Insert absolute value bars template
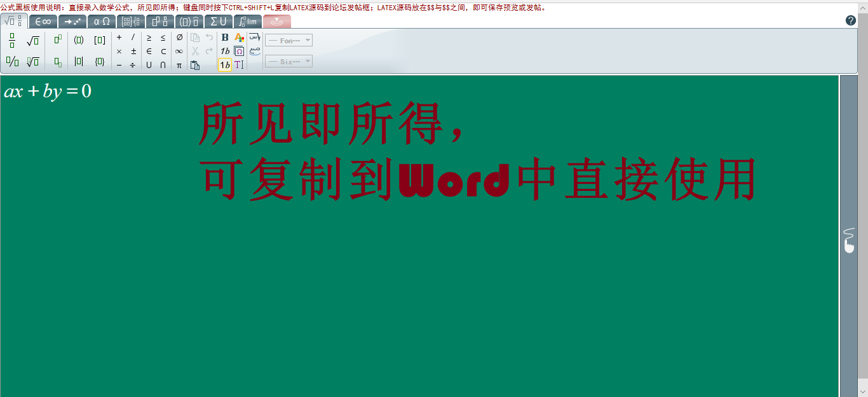This screenshot has height=397, width=868. (x=79, y=62)
